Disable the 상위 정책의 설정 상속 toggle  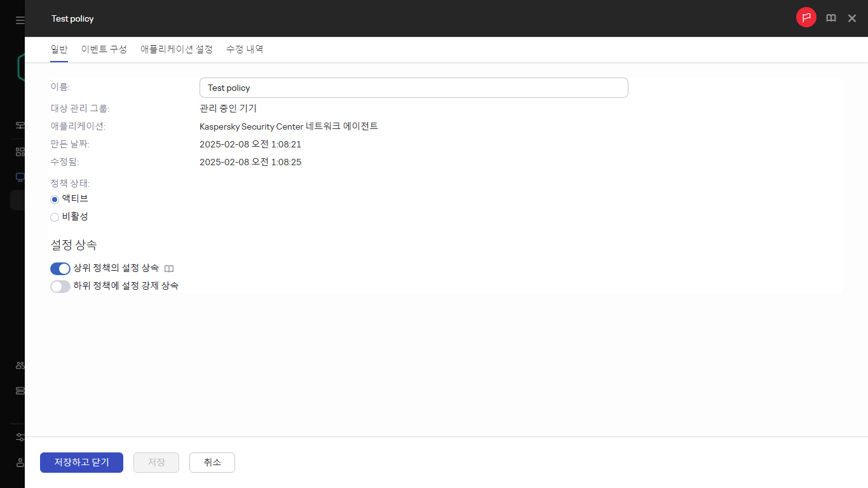click(60, 268)
